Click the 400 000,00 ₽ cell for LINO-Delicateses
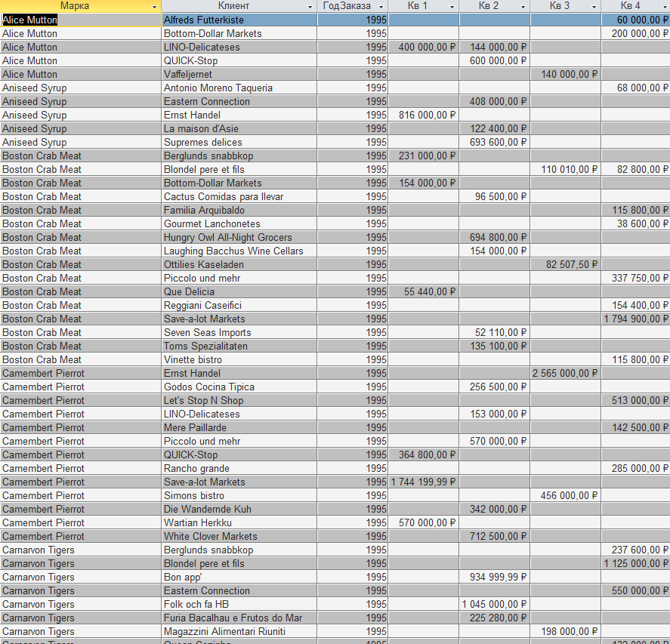This screenshot has height=644, width=670. tap(424, 47)
